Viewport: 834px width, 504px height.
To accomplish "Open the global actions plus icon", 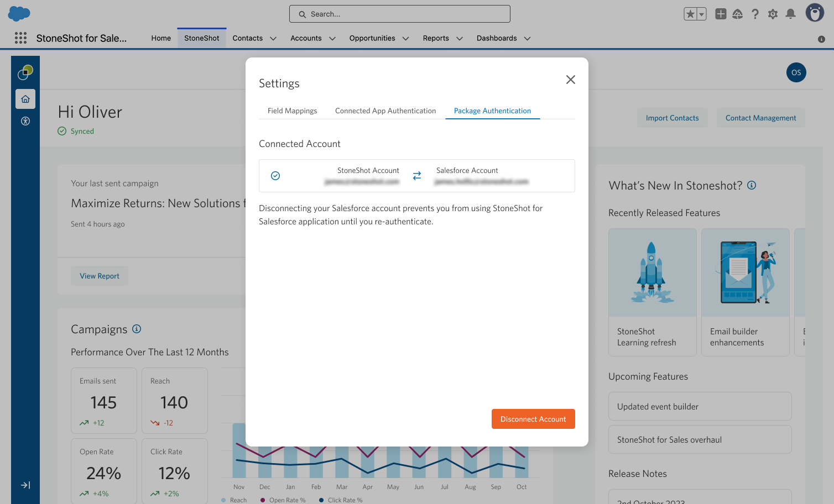I will pos(721,14).
